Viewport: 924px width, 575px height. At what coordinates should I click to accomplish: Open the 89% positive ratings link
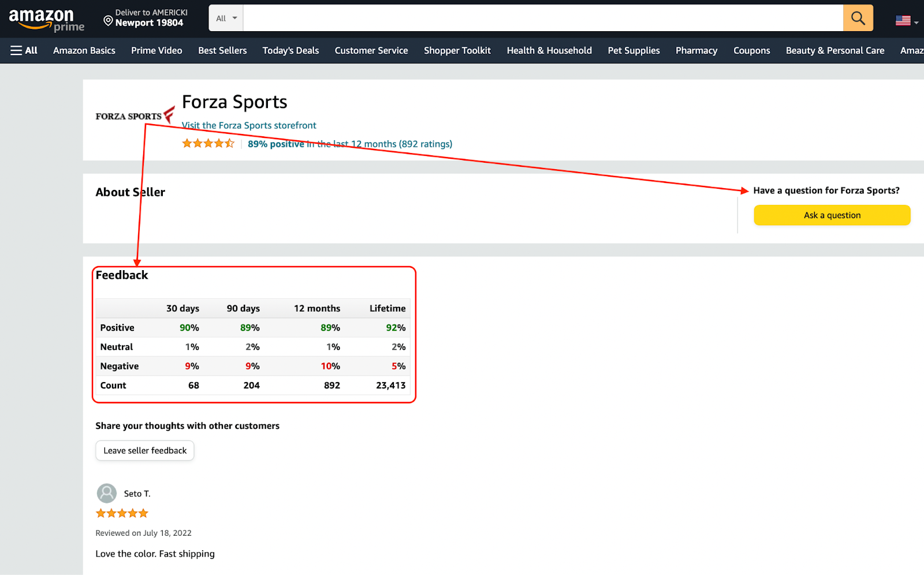[350, 144]
